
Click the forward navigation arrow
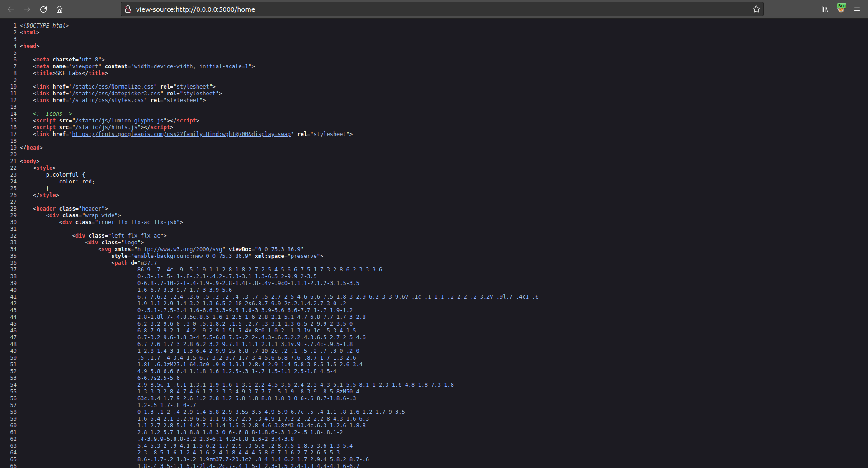(x=27, y=9)
